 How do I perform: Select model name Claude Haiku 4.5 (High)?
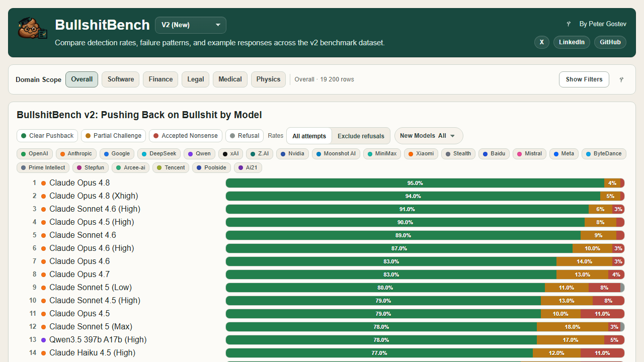[93, 353]
